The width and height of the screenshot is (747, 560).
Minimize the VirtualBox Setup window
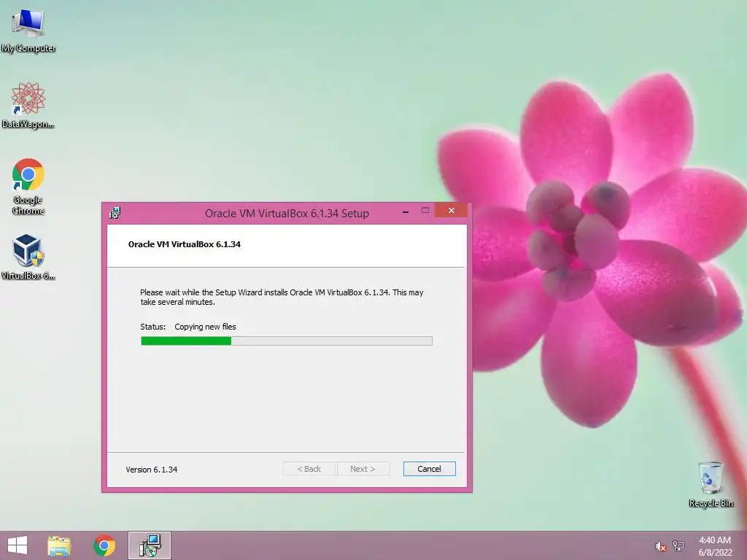pyautogui.click(x=406, y=211)
